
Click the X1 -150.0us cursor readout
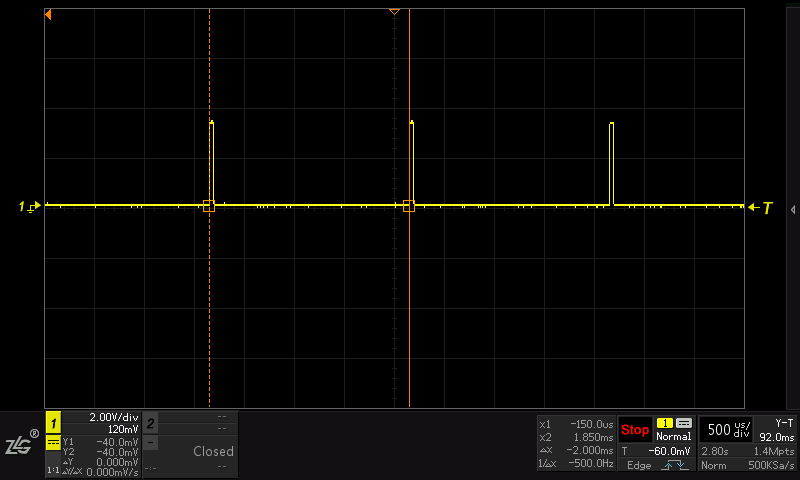(576, 424)
